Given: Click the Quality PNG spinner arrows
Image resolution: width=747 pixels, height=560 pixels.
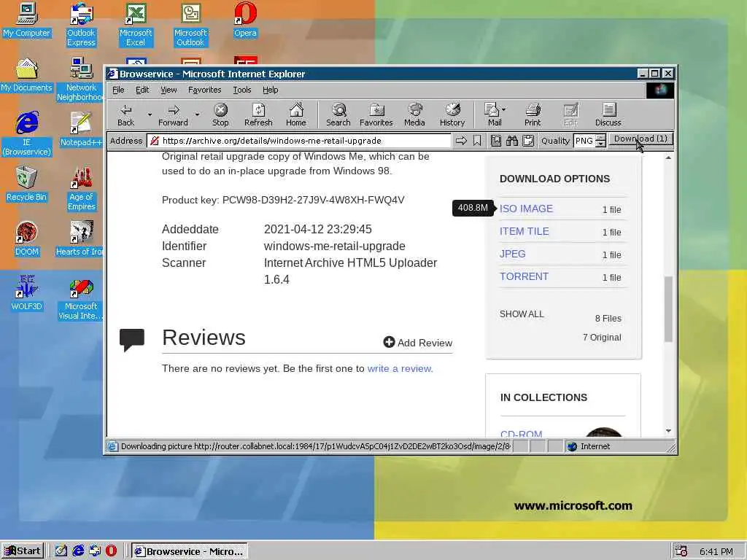Looking at the screenshot, I should 601,141.
